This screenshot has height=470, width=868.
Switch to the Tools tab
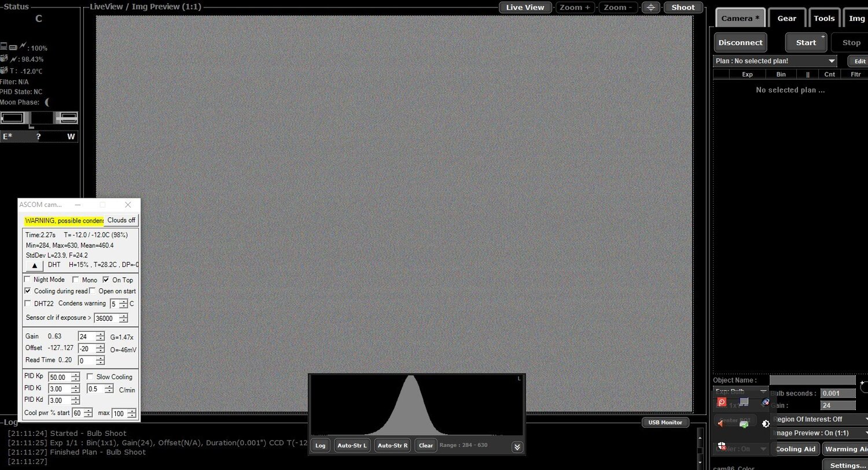pyautogui.click(x=824, y=18)
